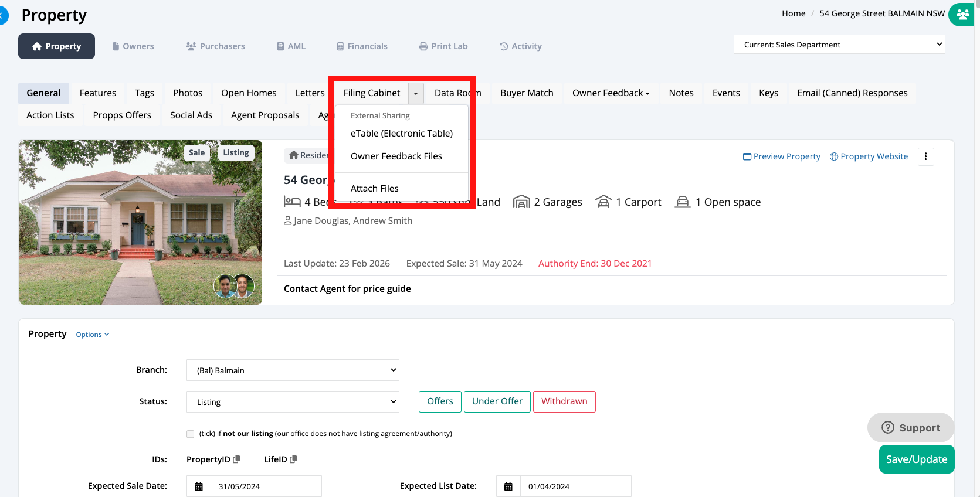
Task: Click the calendar icon for Expected List Date
Action: tap(508, 486)
